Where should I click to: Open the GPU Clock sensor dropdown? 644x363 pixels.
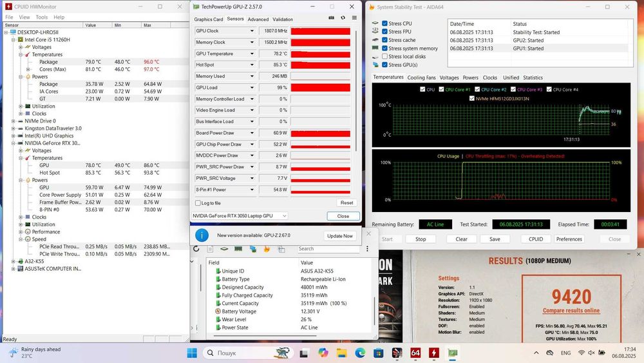(x=252, y=31)
